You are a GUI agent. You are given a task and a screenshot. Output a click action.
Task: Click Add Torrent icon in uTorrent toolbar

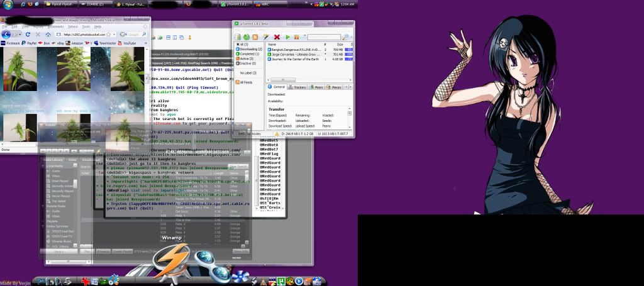click(x=237, y=37)
